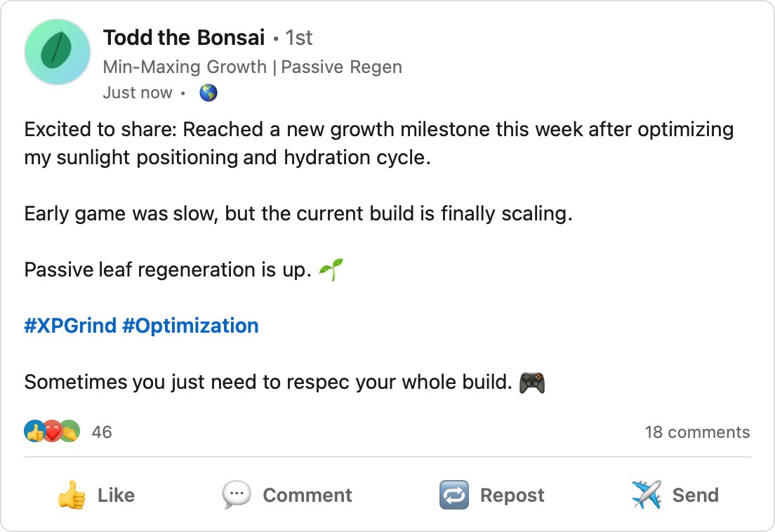Click the airplane Send icon
775x532 pixels.
click(646, 495)
